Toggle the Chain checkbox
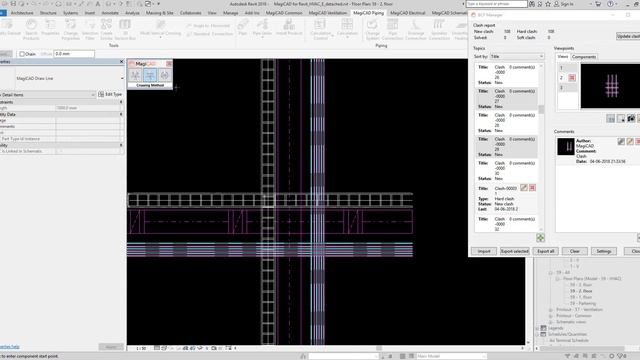This screenshot has width=640, height=360. click(x=22, y=54)
